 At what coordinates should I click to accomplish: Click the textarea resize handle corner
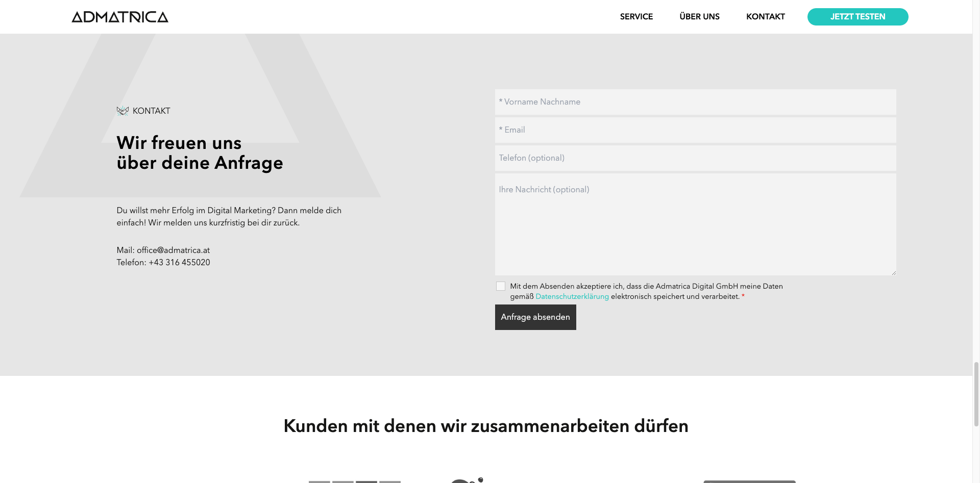893,272
